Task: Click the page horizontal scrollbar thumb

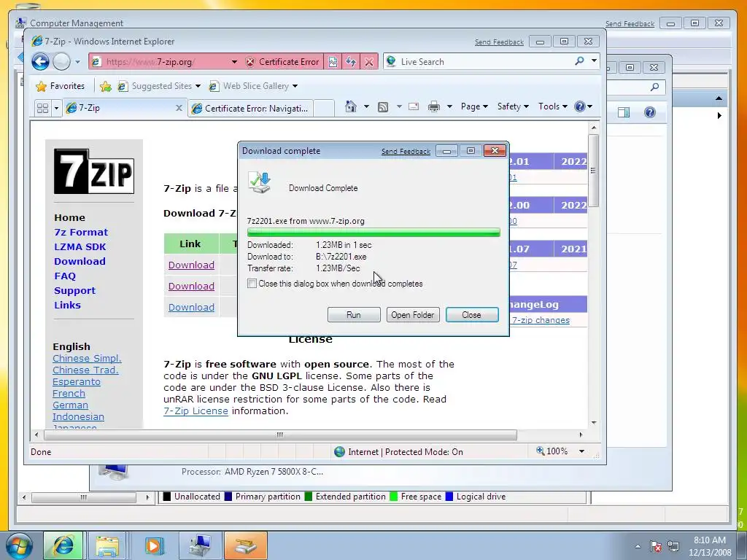Action: (280, 435)
